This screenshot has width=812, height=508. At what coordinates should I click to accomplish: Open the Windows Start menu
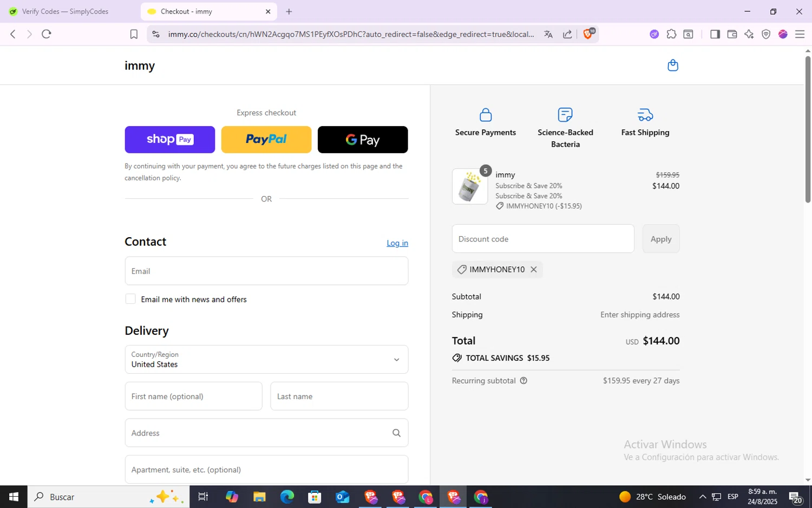14,497
